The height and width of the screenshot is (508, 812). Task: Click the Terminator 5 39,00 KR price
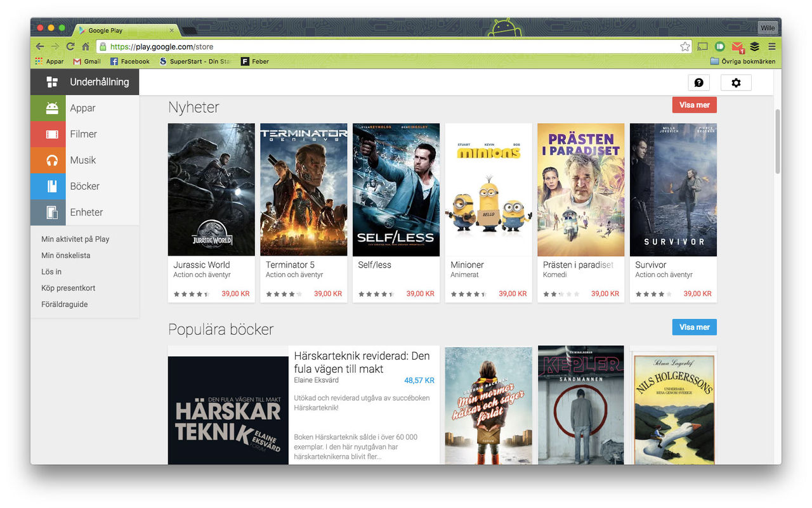click(328, 294)
